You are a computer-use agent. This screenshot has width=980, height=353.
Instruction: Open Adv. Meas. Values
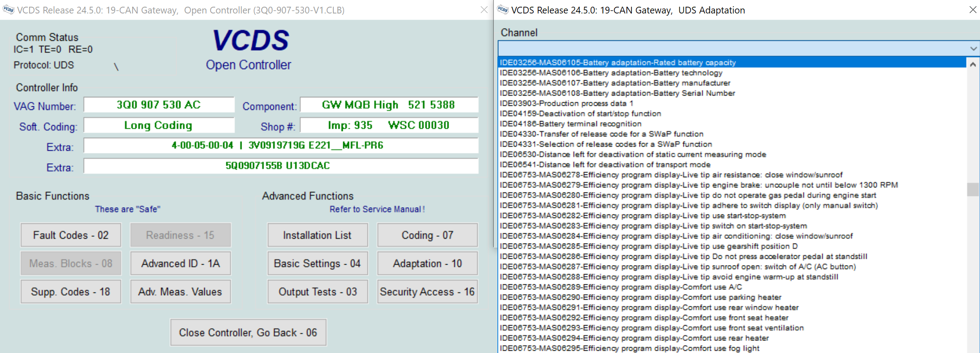tap(181, 292)
